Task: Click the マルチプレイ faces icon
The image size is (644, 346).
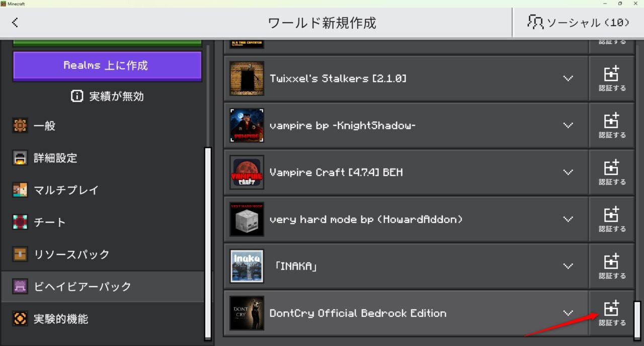Action: (x=20, y=190)
